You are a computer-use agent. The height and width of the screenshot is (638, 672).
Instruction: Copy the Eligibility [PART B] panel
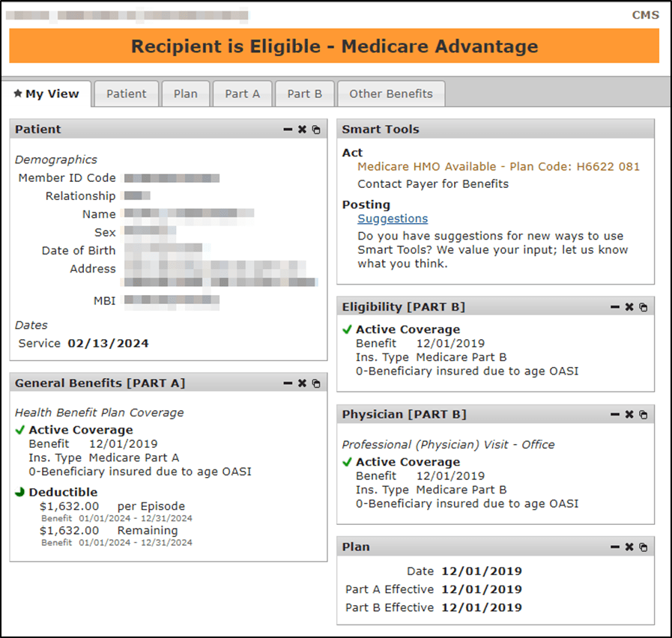coord(644,307)
